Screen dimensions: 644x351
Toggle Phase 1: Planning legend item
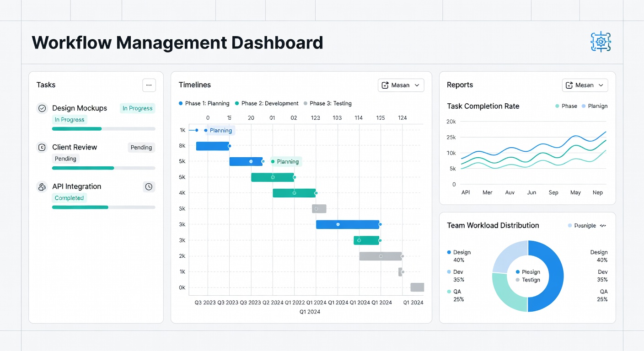[x=204, y=103]
